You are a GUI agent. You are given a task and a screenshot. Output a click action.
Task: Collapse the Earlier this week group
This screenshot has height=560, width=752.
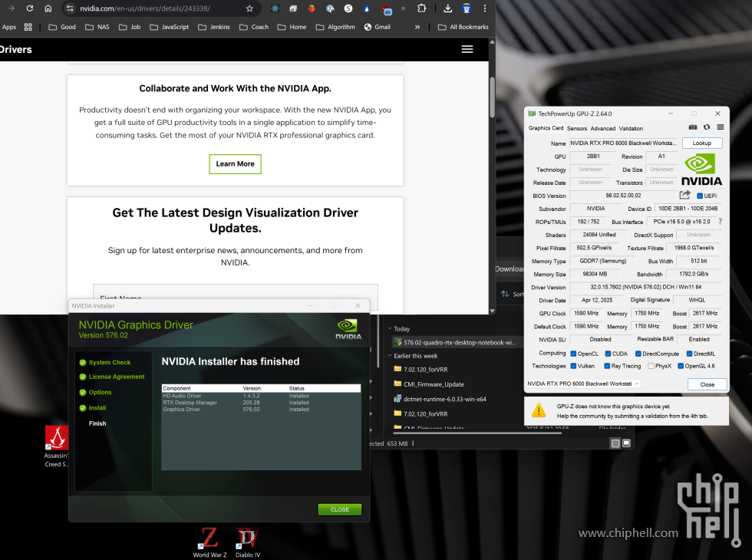[x=390, y=356]
